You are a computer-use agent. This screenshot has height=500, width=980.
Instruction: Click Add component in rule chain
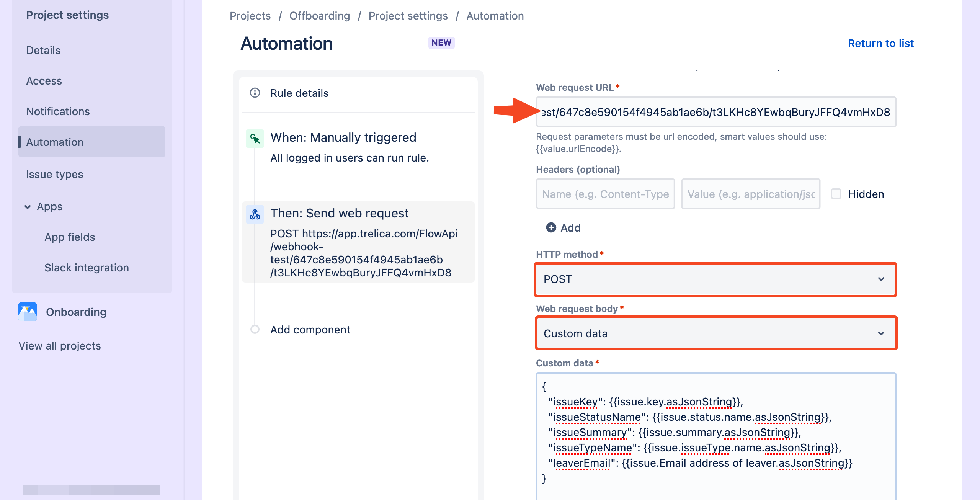[x=310, y=330]
